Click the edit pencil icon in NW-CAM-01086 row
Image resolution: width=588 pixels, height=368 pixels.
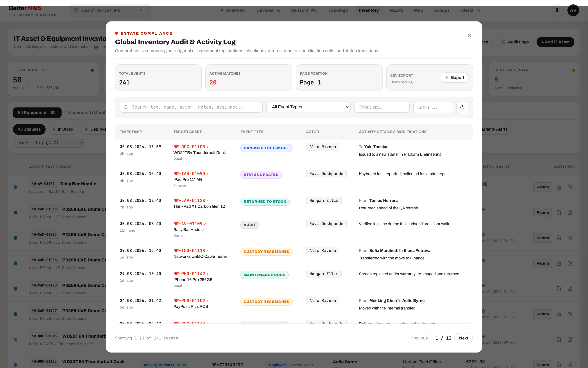point(570,263)
